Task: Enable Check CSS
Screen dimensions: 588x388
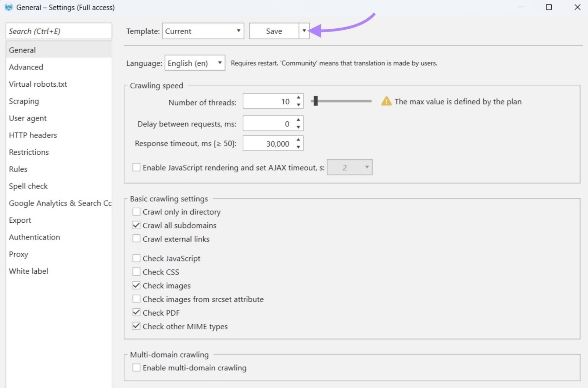Action: coord(136,272)
